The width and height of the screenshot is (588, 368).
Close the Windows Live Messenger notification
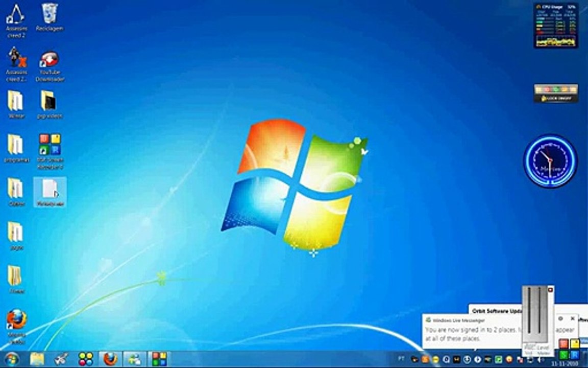(573, 318)
